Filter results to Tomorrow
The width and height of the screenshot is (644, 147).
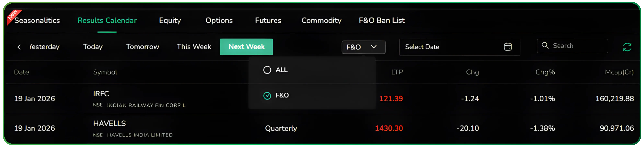point(143,47)
